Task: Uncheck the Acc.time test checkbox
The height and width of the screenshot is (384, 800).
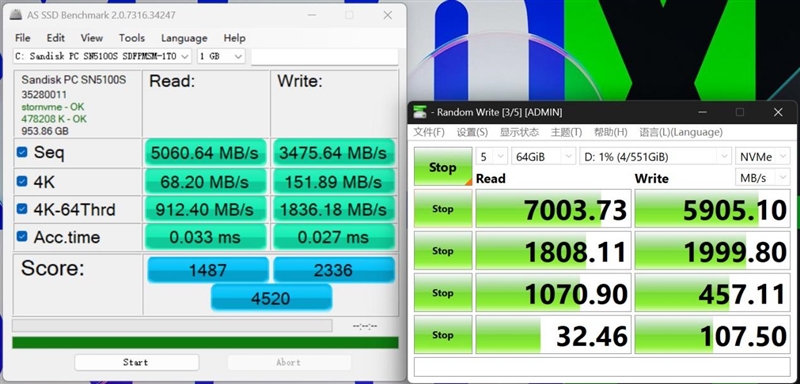Action: tap(22, 236)
